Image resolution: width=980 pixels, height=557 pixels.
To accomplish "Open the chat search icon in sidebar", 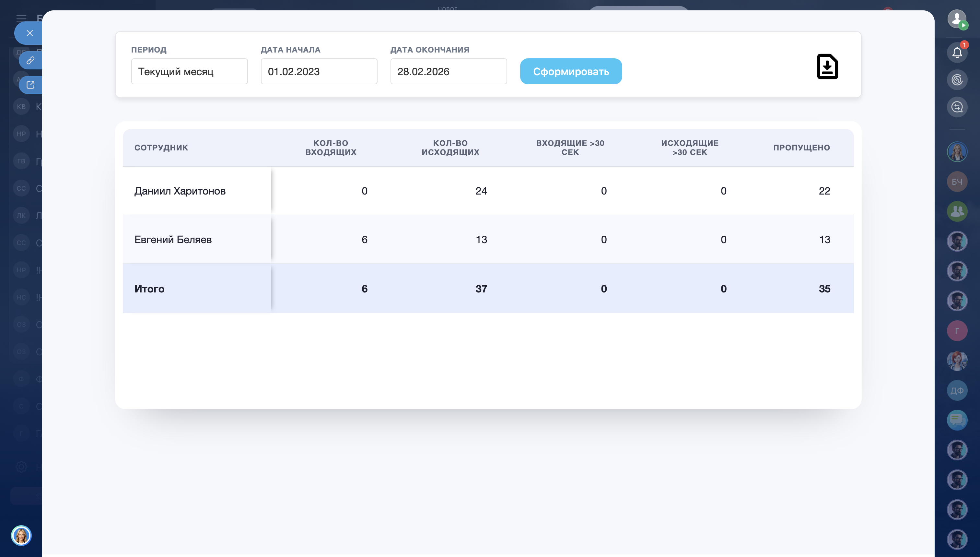I will pos(957,107).
